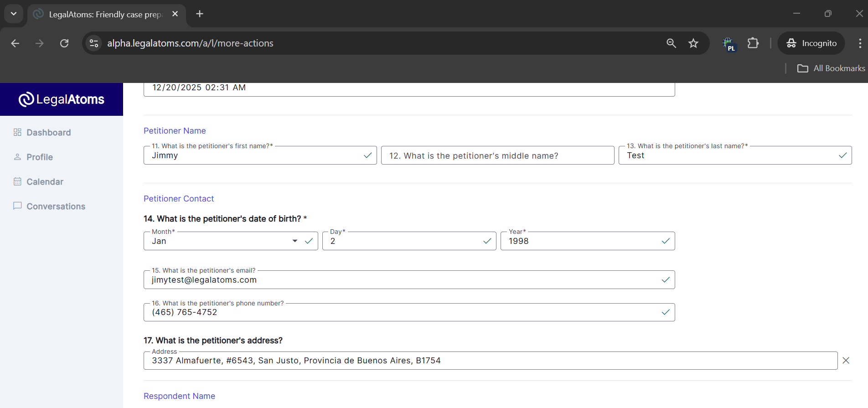This screenshot has width=868, height=408.
Task: Expand the Month dropdown arrow
Action: point(295,241)
